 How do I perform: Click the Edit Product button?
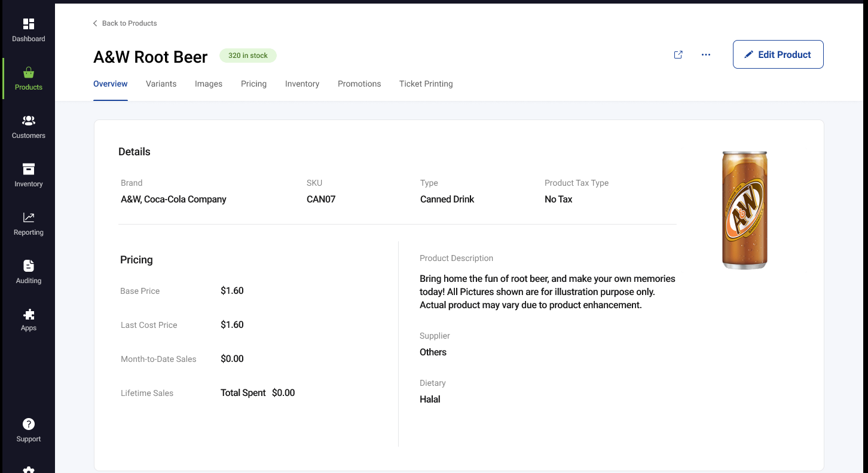click(778, 54)
